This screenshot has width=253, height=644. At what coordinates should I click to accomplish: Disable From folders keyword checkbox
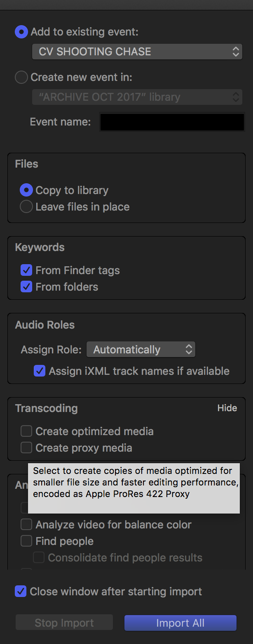(x=26, y=287)
